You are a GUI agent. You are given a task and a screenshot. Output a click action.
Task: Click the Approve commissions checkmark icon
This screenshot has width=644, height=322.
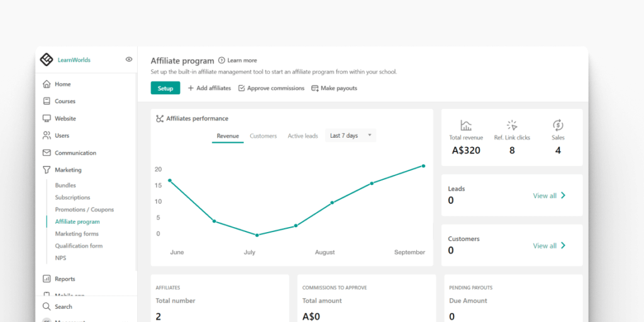241,88
